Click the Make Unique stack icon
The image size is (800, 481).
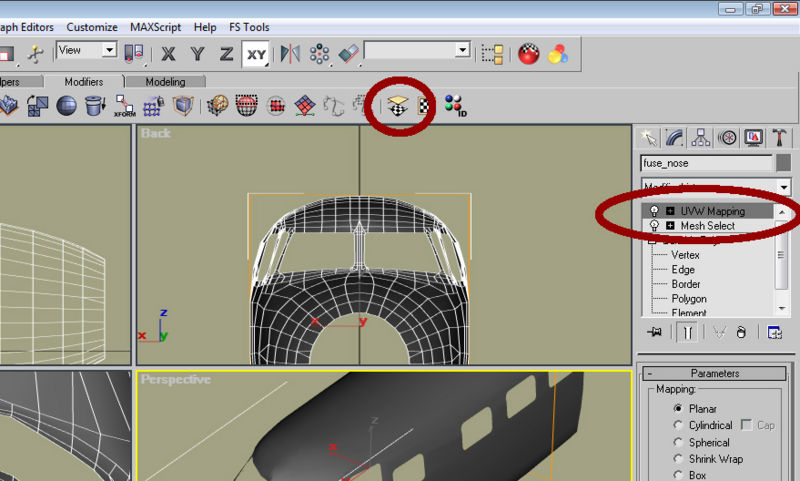(x=719, y=333)
